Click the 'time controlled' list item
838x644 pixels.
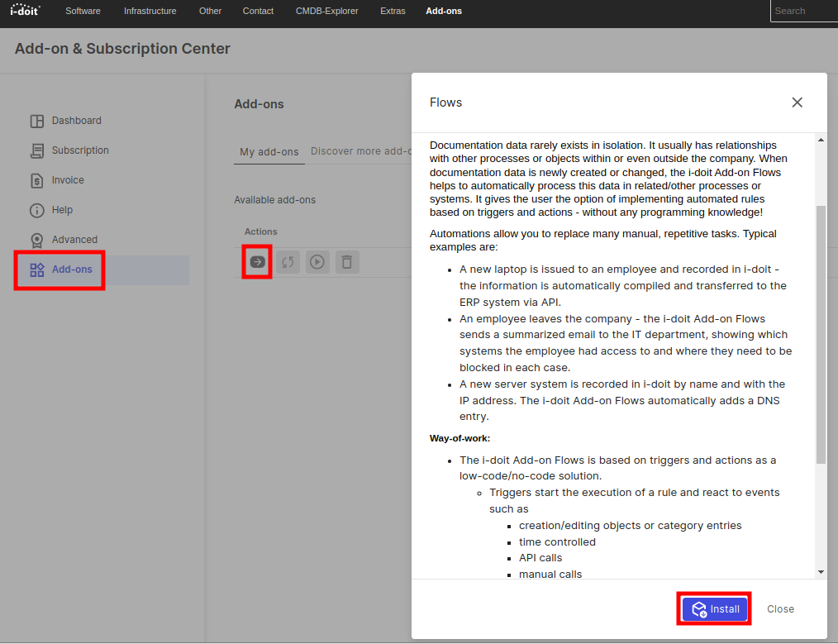pyautogui.click(x=557, y=542)
